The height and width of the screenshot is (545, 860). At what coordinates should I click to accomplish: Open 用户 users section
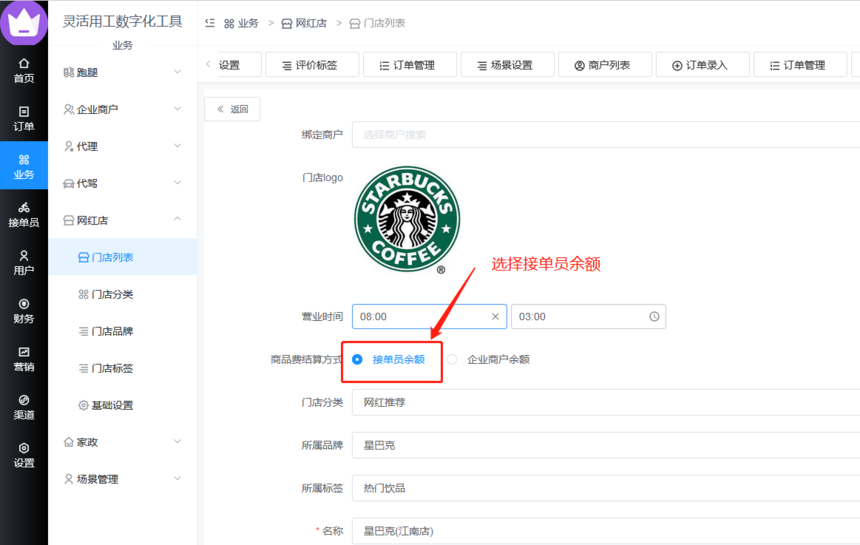[x=24, y=263]
